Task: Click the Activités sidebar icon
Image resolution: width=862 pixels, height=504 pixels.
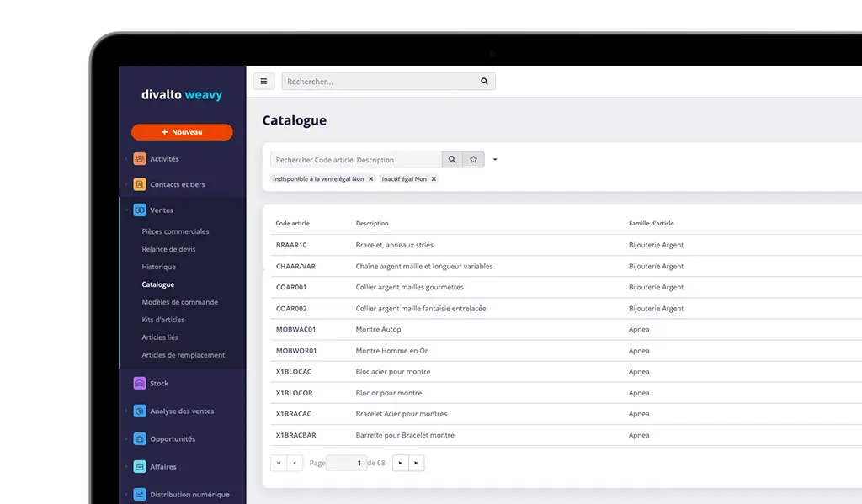Action: pyautogui.click(x=140, y=159)
